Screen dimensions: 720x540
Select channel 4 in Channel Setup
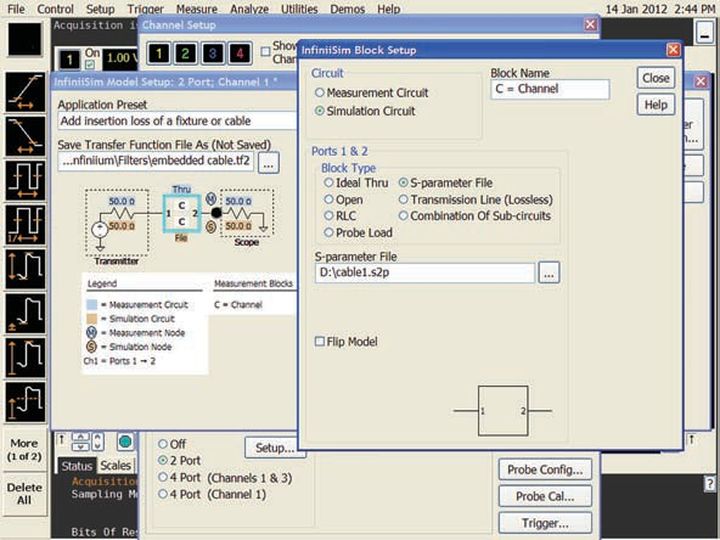click(x=240, y=53)
